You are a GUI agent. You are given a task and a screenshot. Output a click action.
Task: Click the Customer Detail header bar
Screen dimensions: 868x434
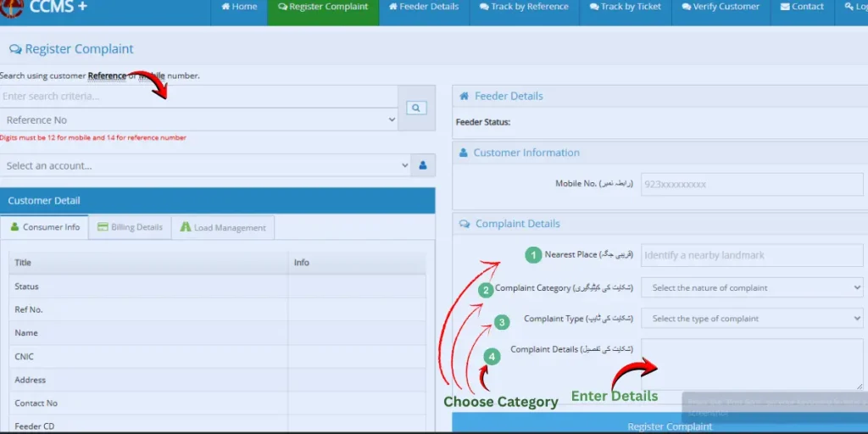pyautogui.click(x=218, y=200)
